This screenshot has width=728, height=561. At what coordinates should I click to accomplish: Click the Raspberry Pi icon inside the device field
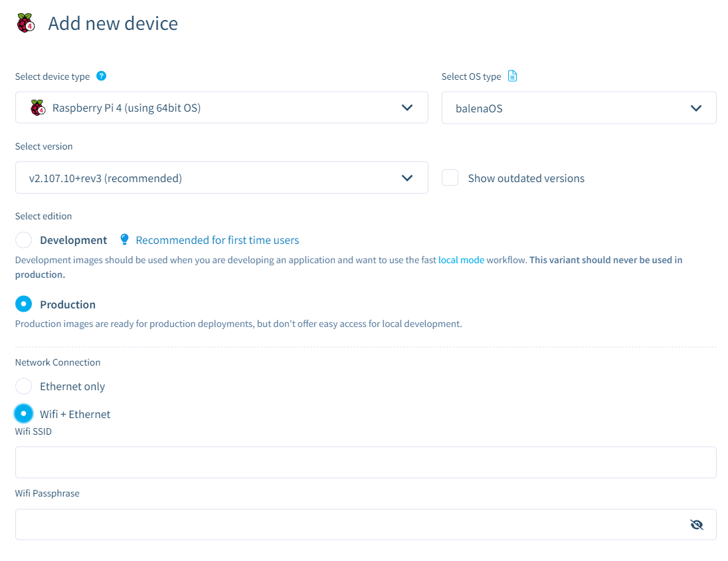tap(37, 107)
